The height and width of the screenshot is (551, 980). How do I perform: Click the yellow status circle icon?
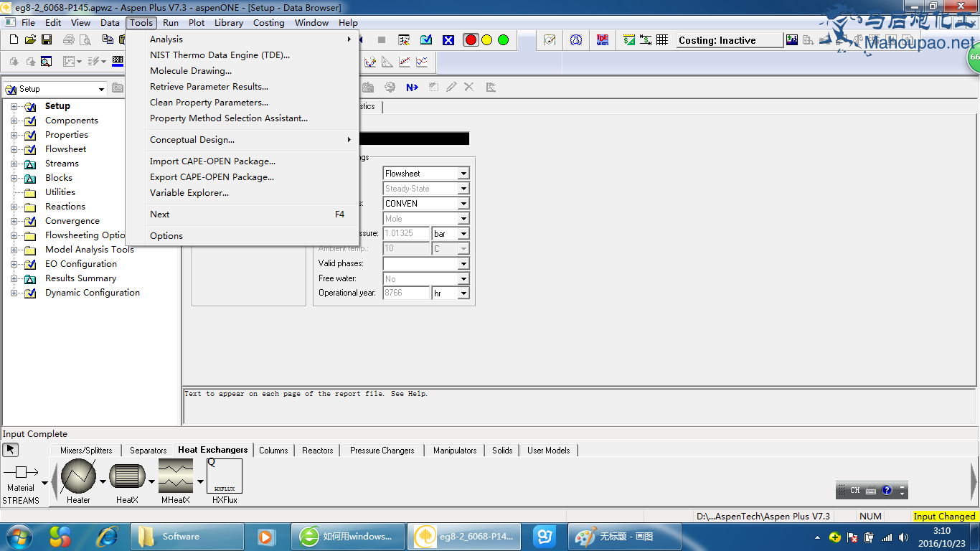point(486,39)
